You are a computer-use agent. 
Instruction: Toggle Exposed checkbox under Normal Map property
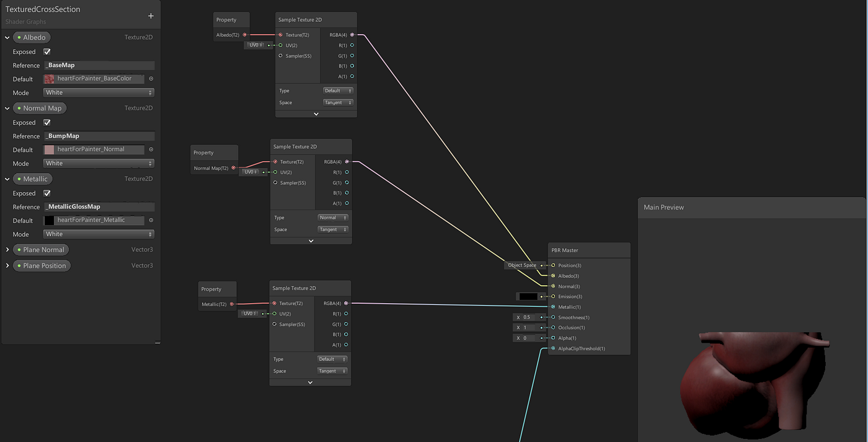[47, 122]
